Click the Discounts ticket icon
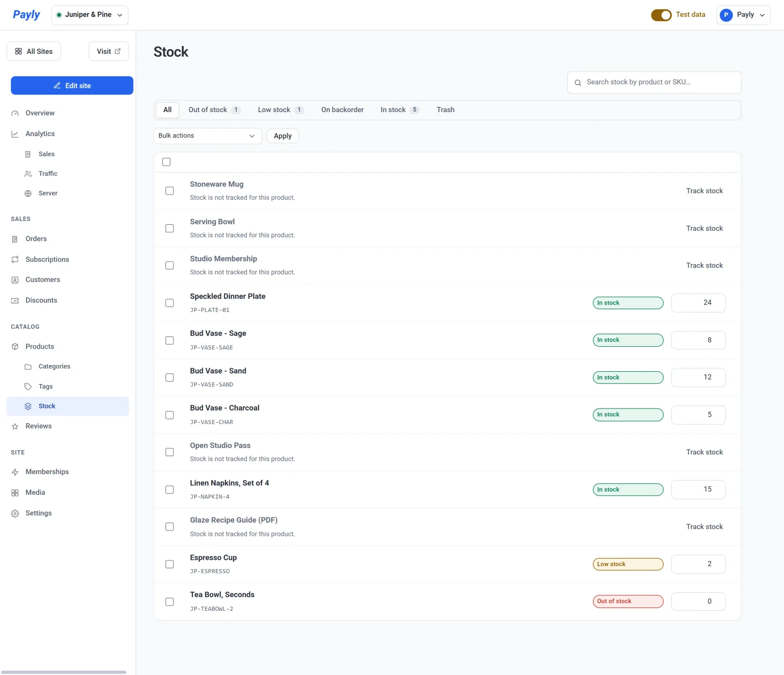 [15, 301]
